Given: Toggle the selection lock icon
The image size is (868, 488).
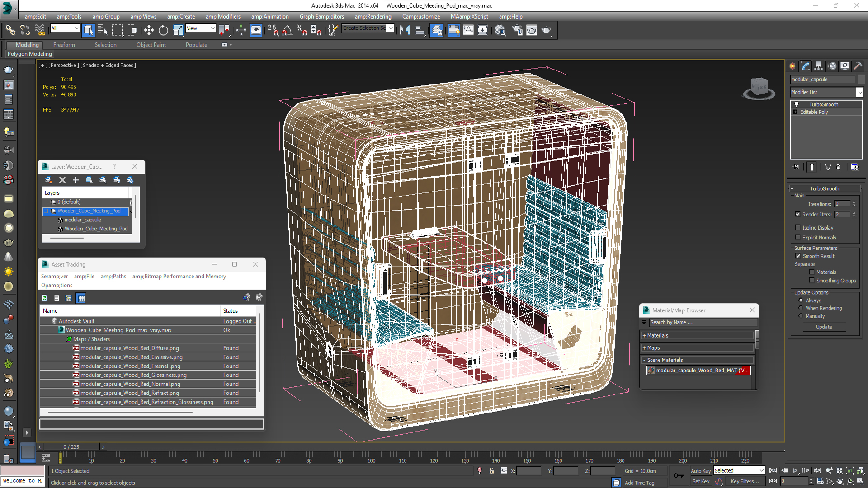Looking at the screenshot, I should click(491, 471).
